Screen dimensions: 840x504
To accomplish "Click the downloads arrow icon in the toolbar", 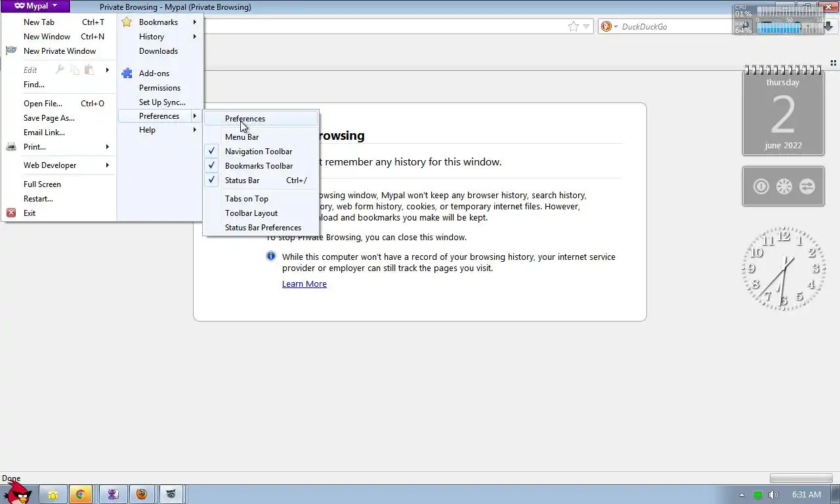I will point(828,26).
